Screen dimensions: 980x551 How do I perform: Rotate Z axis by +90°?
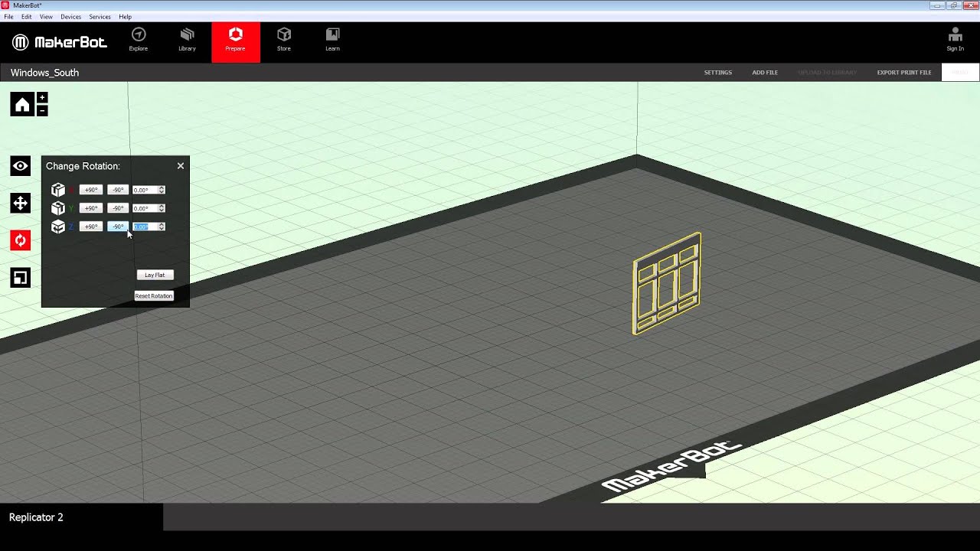91,227
